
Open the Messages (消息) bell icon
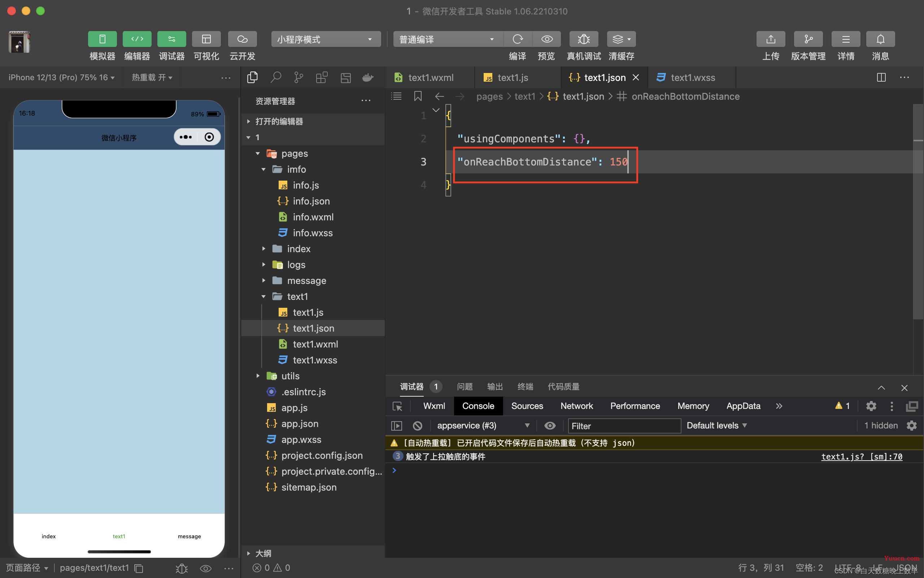coord(880,39)
